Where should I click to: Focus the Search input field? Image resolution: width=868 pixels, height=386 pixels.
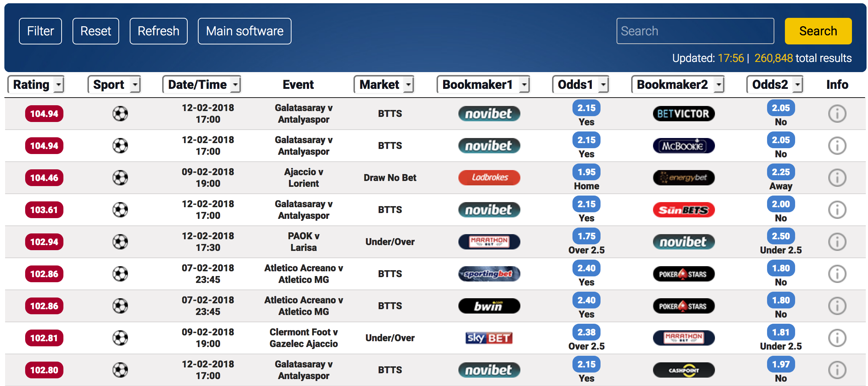pos(695,31)
